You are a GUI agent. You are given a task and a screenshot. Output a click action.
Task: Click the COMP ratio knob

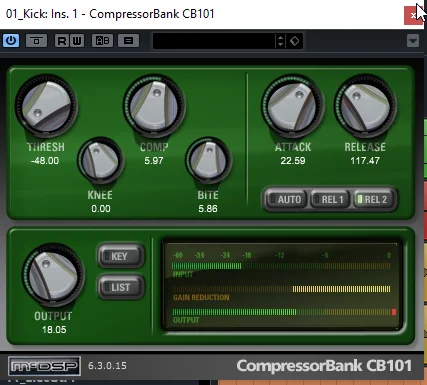[x=154, y=105]
